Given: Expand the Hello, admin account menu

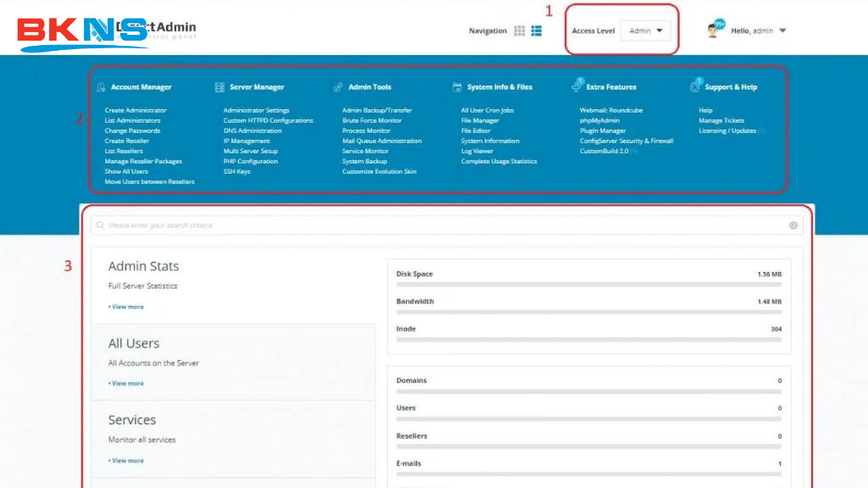Looking at the screenshot, I should (757, 29).
